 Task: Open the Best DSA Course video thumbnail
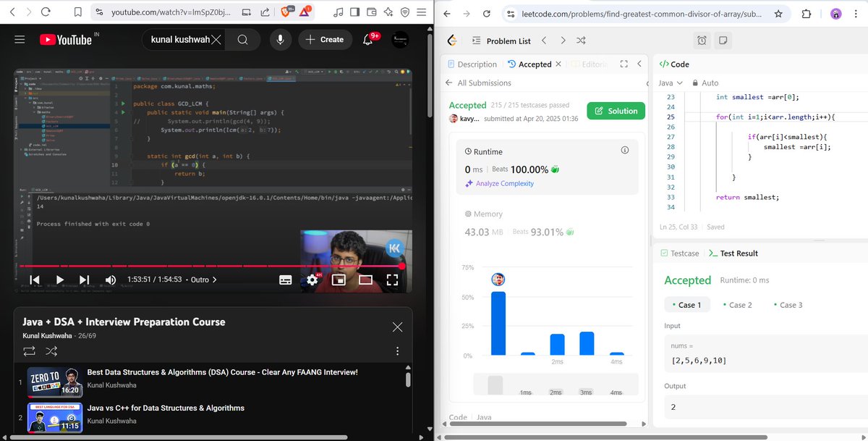(x=55, y=382)
